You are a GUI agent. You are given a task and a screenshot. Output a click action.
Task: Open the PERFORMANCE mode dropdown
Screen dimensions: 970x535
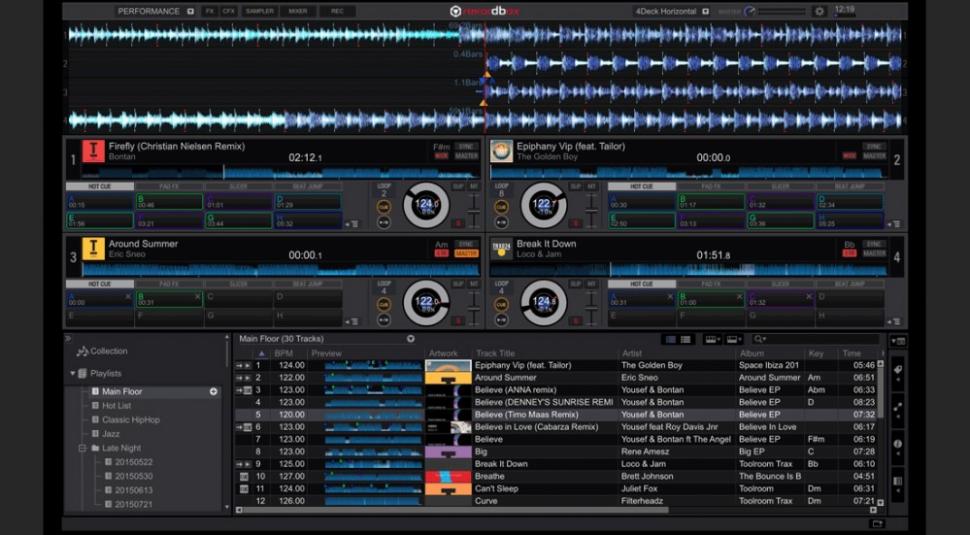[149, 11]
